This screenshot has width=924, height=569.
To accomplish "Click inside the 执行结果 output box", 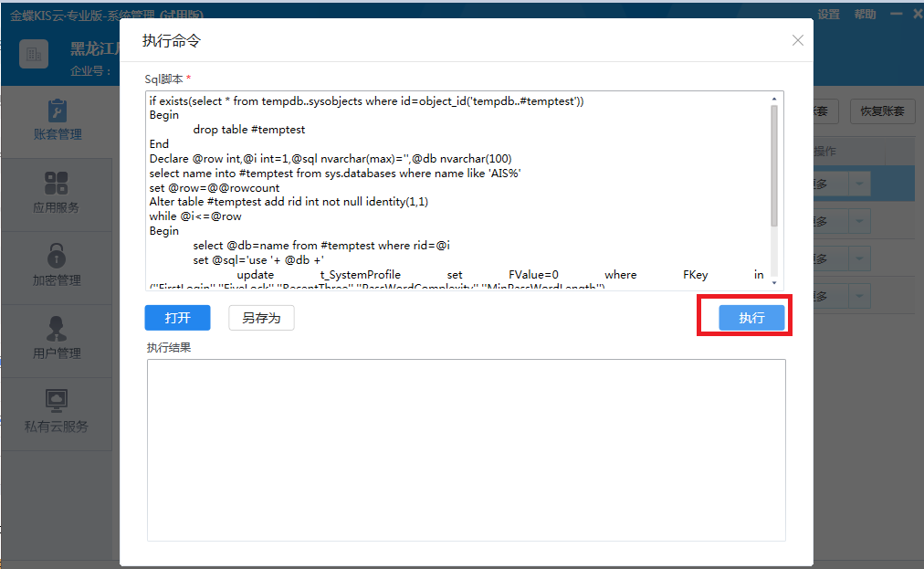I will 466,449.
